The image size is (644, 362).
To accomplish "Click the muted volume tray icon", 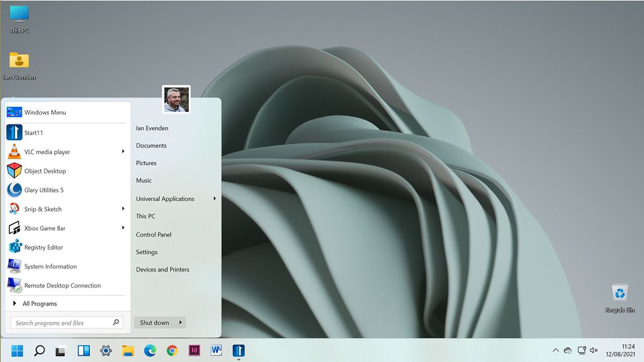I will coord(594,350).
